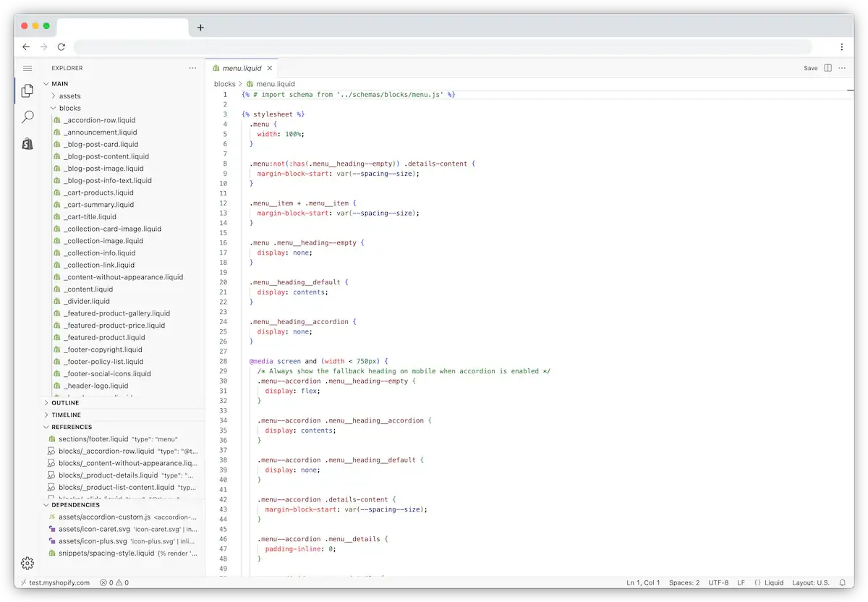This screenshot has width=868, height=602.
Task: Click errors and warnings count in status bar
Action: click(x=114, y=582)
